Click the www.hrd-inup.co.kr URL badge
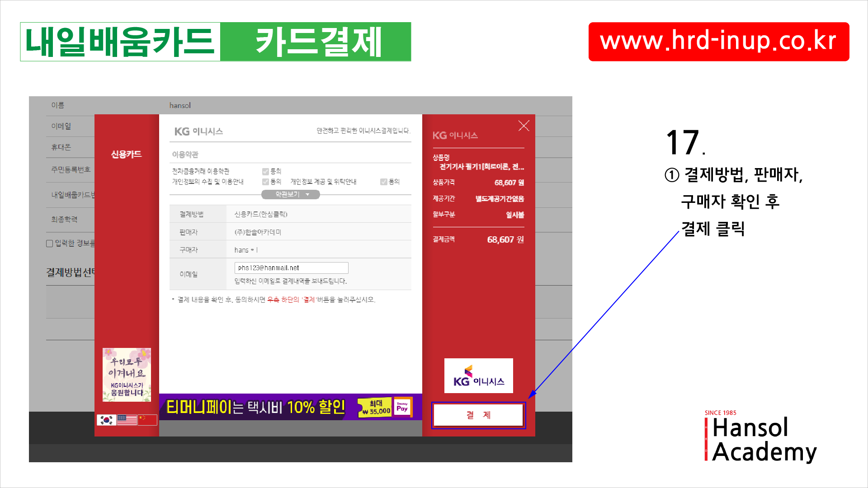The width and height of the screenshot is (868, 488). click(x=718, y=42)
